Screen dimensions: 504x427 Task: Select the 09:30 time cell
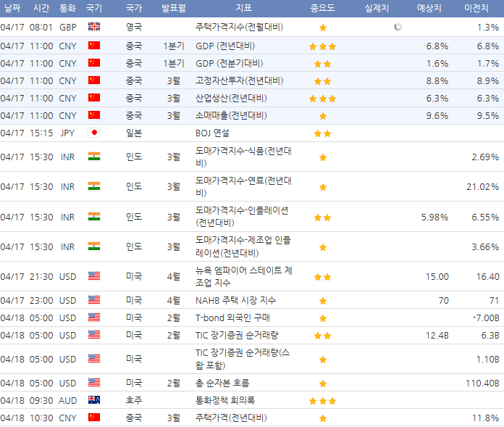(x=41, y=401)
